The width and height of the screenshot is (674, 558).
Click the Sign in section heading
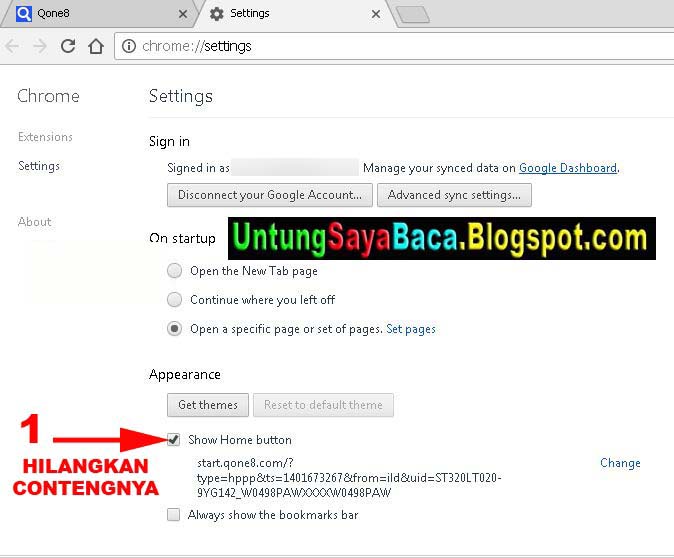(169, 141)
